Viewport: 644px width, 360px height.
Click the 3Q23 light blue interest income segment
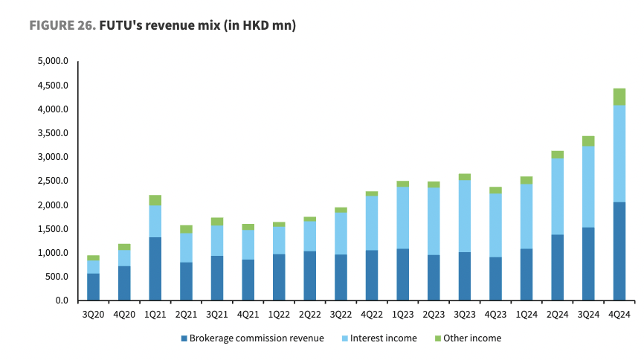464,216
